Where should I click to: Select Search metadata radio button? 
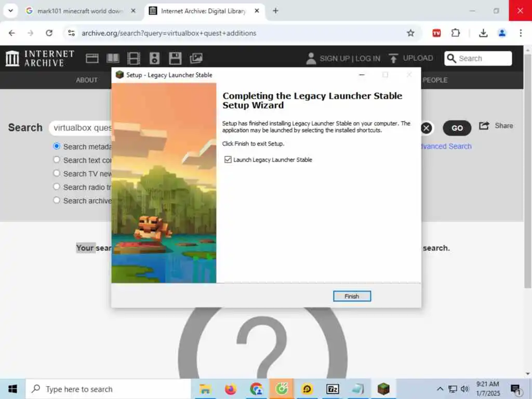click(57, 146)
